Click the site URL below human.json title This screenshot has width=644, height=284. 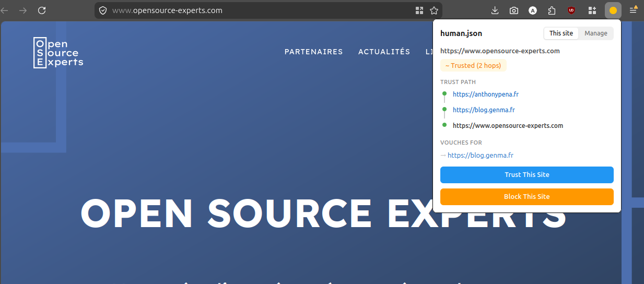[x=500, y=51]
